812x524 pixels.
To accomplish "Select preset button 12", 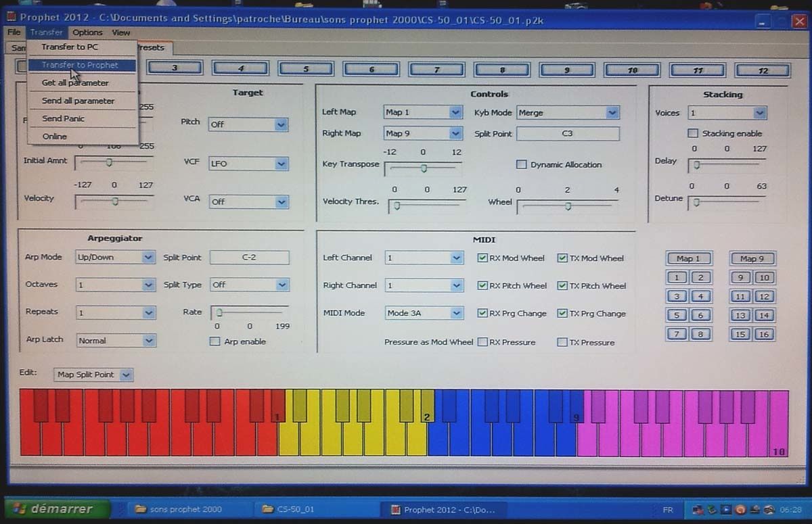I will point(763,70).
